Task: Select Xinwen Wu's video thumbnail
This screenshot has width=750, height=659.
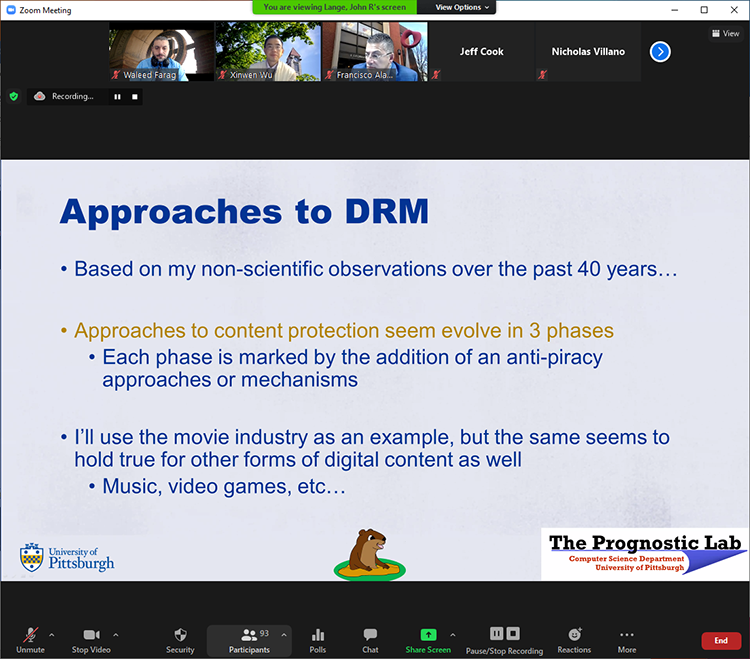Action: pyautogui.click(x=268, y=52)
